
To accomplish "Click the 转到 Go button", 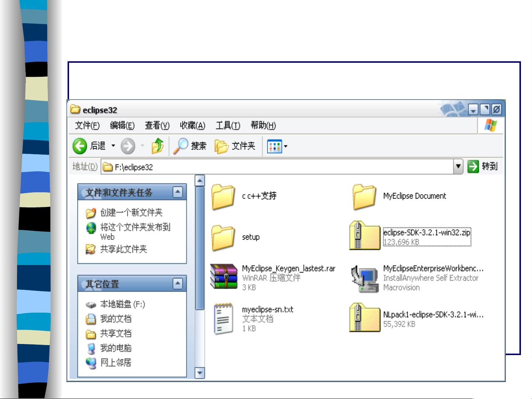I will (x=483, y=166).
